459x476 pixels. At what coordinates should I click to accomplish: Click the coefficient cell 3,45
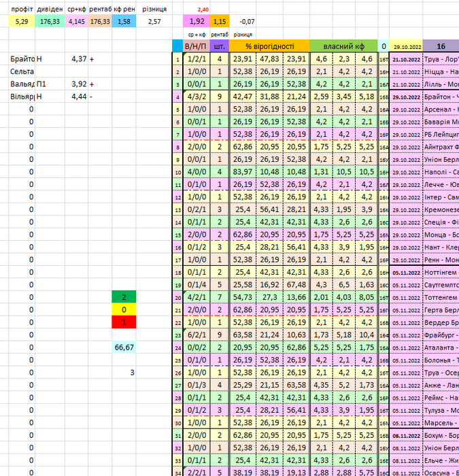pos(344,97)
